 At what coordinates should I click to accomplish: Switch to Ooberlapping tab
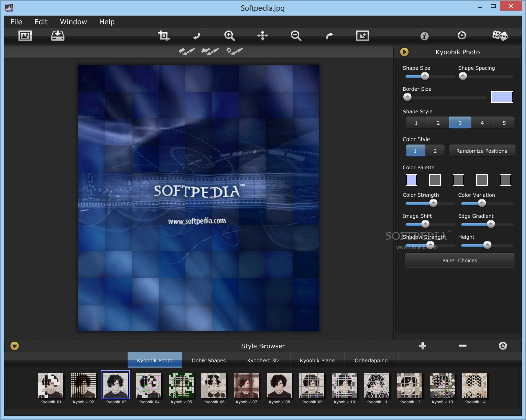pyautogui.click(x=371, y=360)
